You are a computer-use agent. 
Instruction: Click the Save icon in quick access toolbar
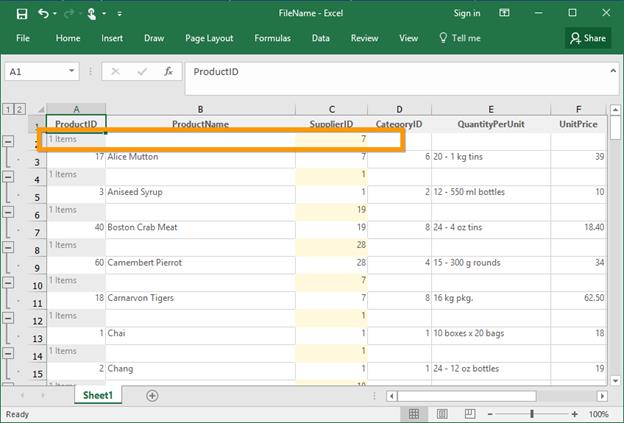coord(22,14)
